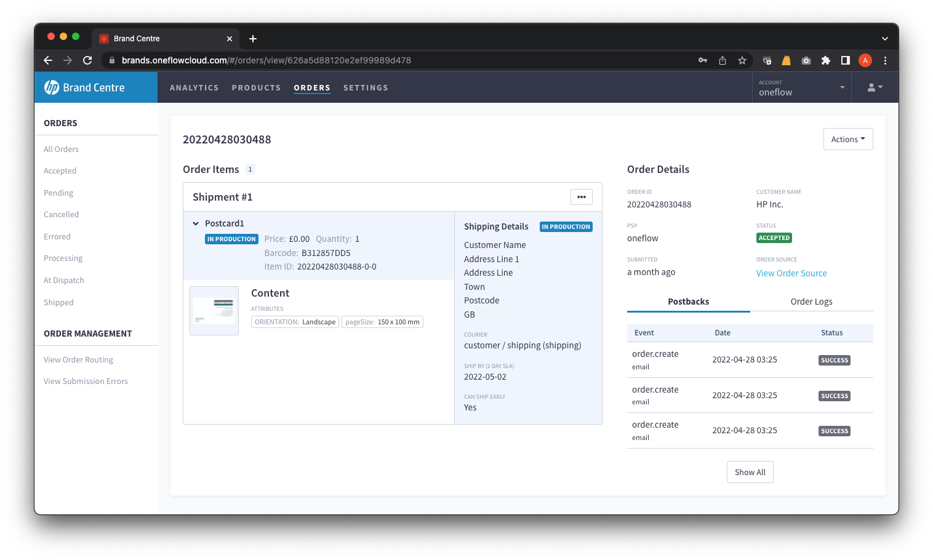Open the Postcard1 content thumbnail preview
The width and height of the screenshot is (933, 560).
click(214, 311)
